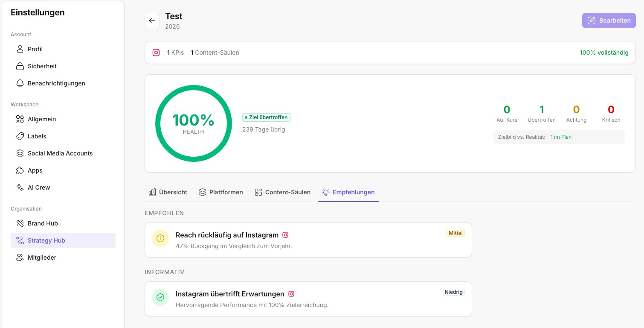Click the Bearbeiten button
The image size is (644, 328).
click(609, 20)
